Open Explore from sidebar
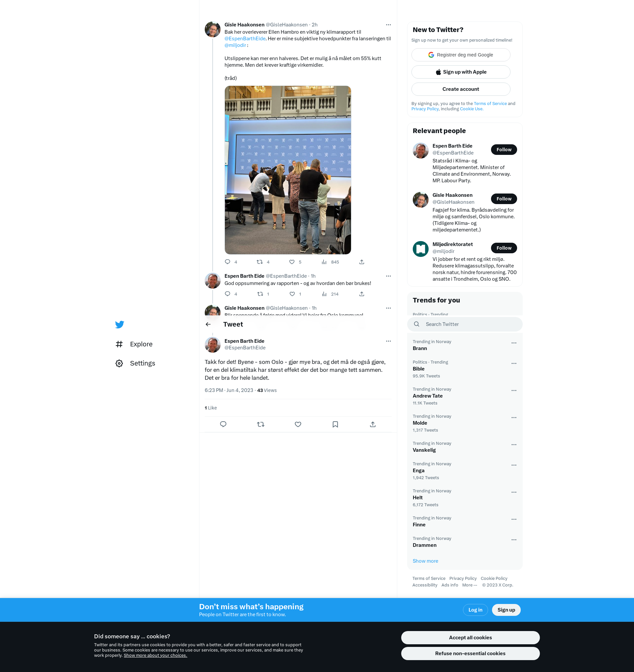 [141, 344]
